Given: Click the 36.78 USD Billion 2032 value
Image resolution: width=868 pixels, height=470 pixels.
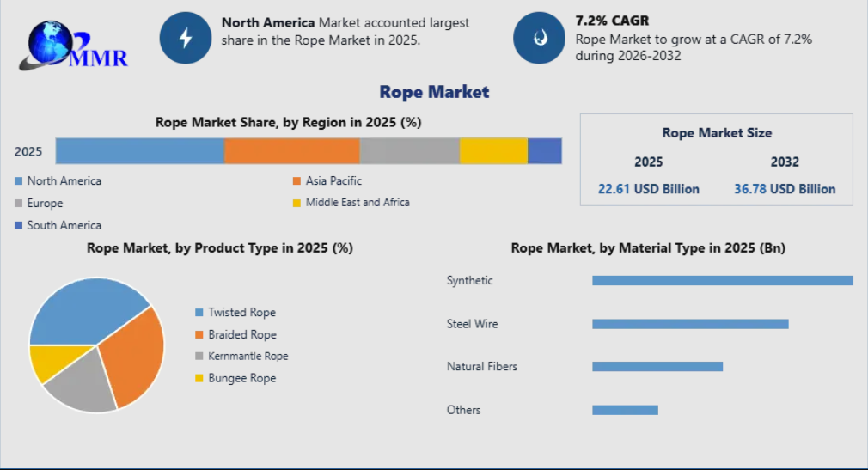Looking at the screenshot, I should tap(785, 189).
